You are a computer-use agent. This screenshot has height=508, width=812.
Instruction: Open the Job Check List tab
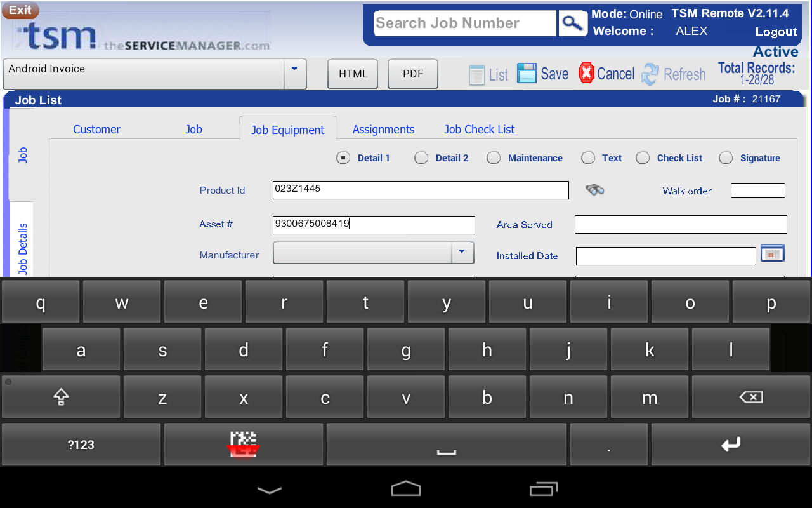click(x=479, y=130)
